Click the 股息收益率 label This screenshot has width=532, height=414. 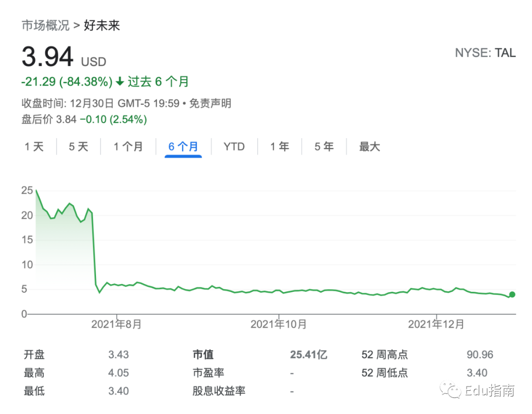(x=219, y=391)
